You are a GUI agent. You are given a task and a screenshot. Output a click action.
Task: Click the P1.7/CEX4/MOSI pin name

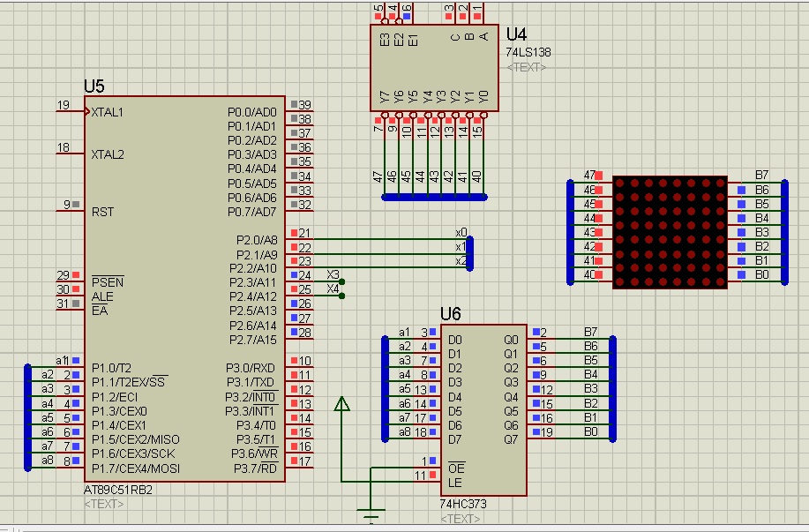click(x=136, y=468)
